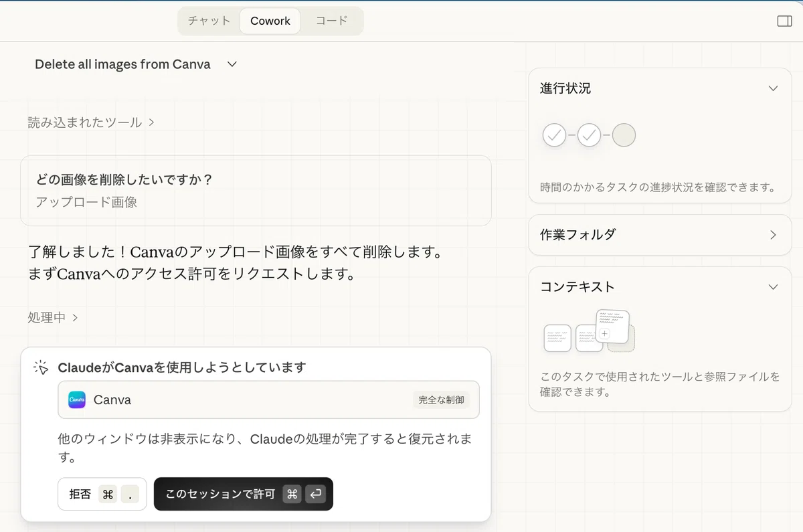
Task: Collapse the コンテキスト panel
Action: 773,286
